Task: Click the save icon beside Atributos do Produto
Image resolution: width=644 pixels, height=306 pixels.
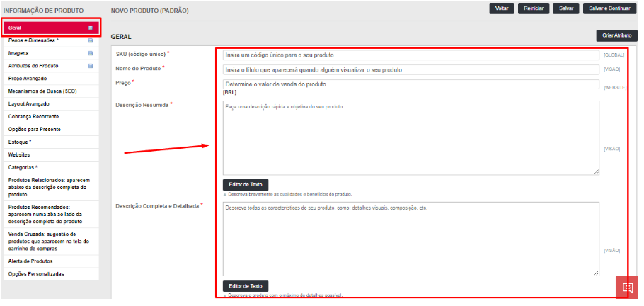Action: pyautogui.click(x=90, y=66)
